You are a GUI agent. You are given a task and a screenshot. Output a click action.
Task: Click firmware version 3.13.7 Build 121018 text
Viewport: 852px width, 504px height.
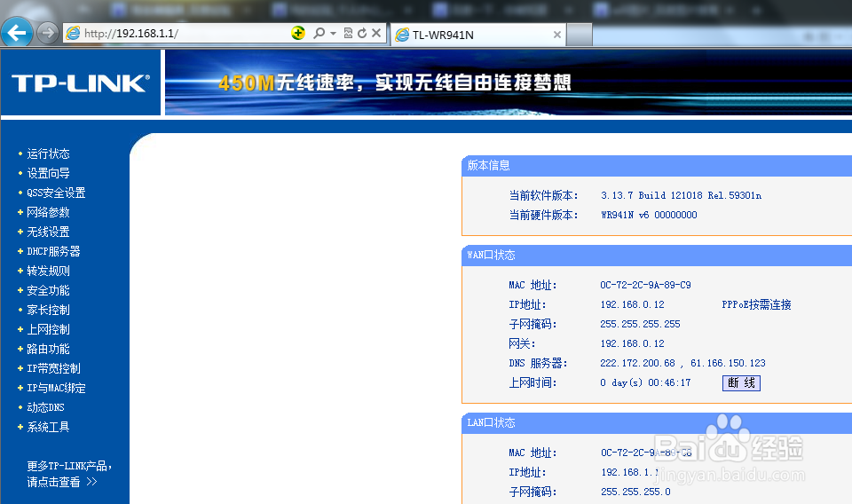[x=681, y=195]
